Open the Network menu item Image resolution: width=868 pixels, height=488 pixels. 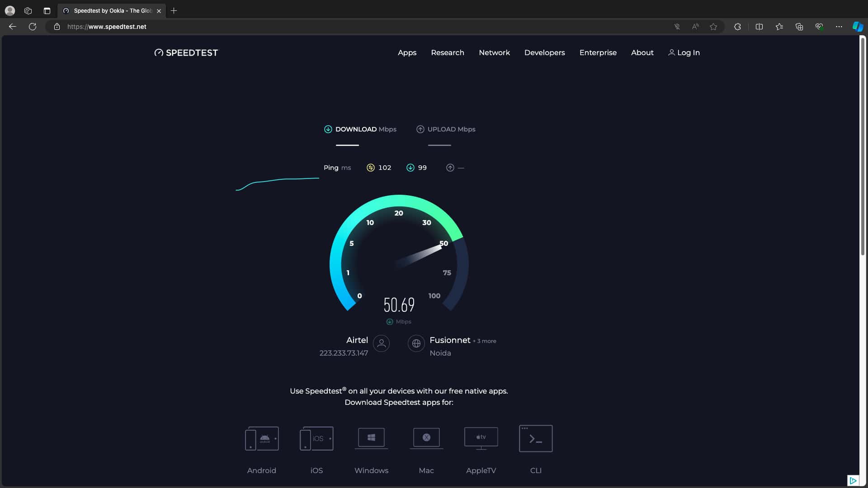(x=494, y=52)
